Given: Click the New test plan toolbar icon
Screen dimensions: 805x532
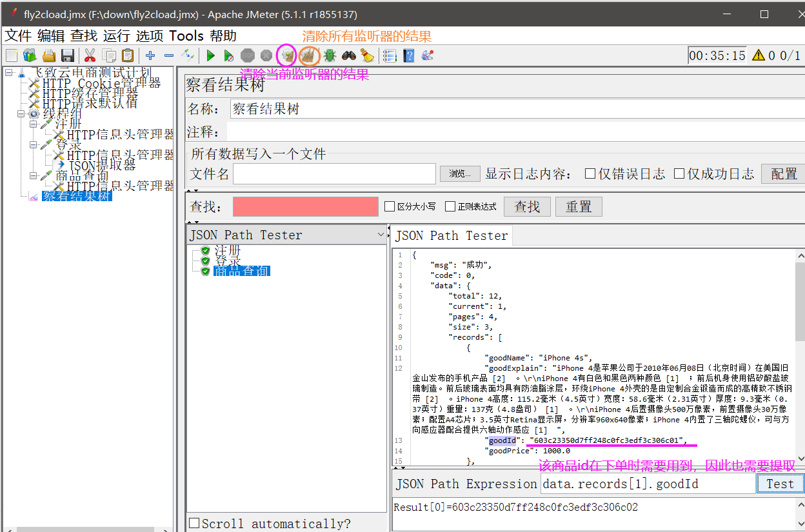Looking at the screenshot, I should tap(12, 55).
